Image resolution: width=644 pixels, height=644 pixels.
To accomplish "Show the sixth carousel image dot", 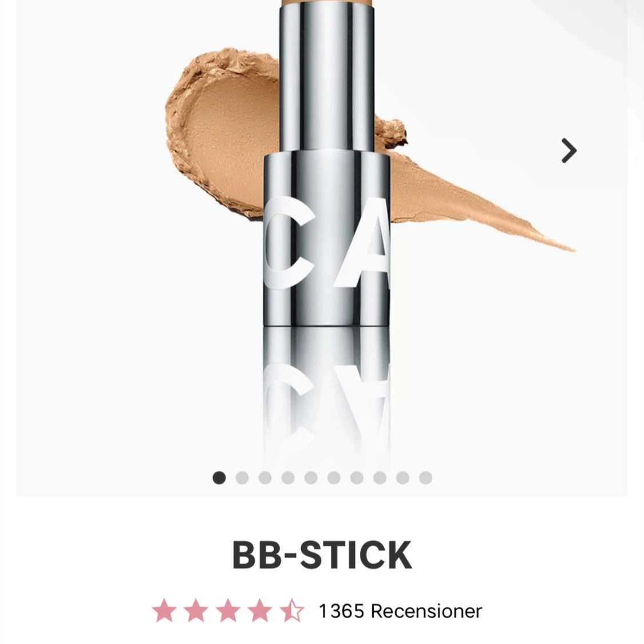I will point(334,477).
